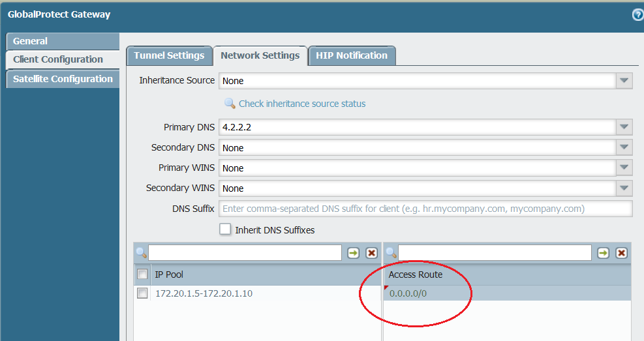
Task: Expand the Primary DNS dropdown arrow
Action: click(x=624, y=126)
